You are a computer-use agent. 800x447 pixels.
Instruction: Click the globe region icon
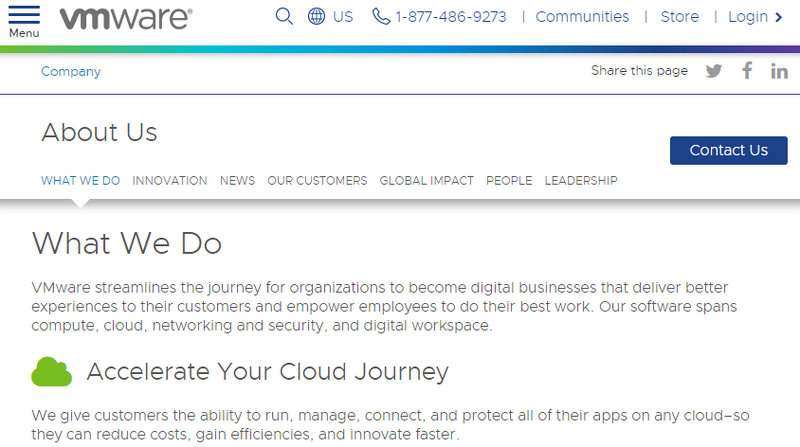pos(317,17)
